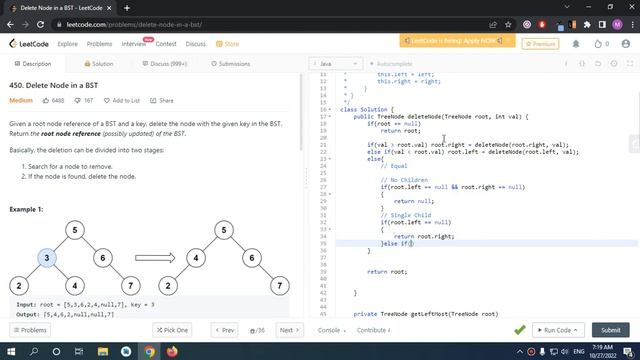
Task: Collapse the code fold at line 16
Action: pyautogui.click(x=330, y=109)
